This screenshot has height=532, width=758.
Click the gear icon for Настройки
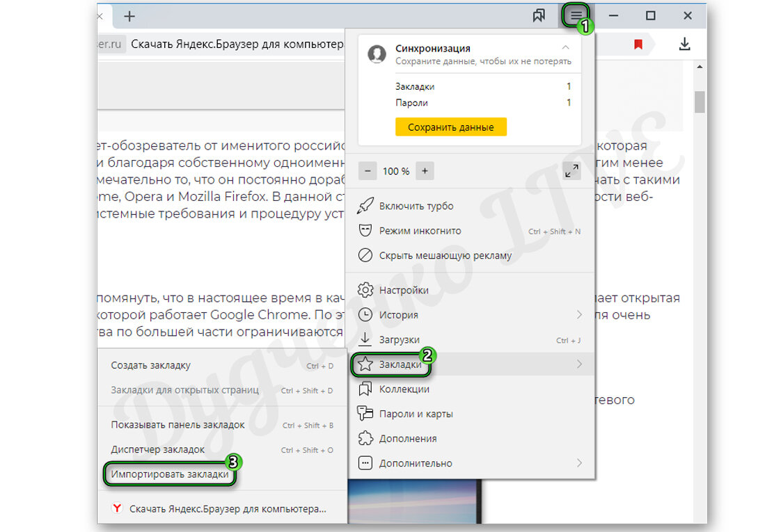coord(365,290)
